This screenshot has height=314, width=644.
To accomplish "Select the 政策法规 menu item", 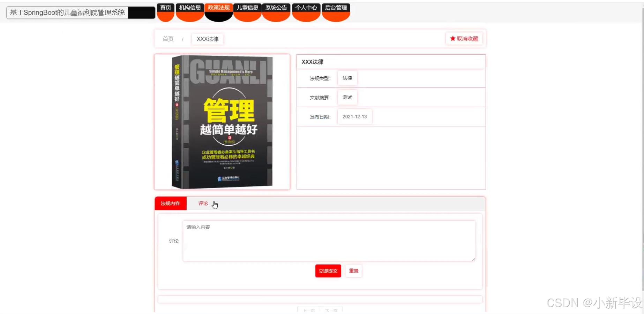I will tap(219, 8).
